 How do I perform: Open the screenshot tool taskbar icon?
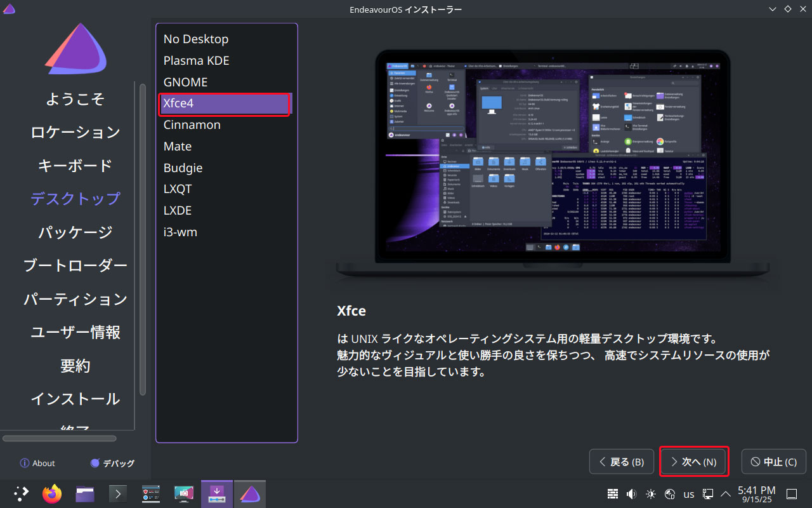coord(184,493)
